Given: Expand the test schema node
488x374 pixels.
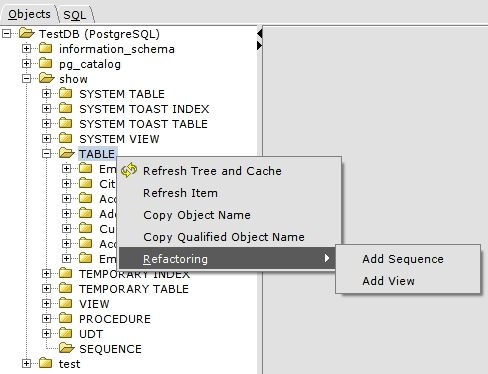Looking at the screenshot, I should coord(26,364).
